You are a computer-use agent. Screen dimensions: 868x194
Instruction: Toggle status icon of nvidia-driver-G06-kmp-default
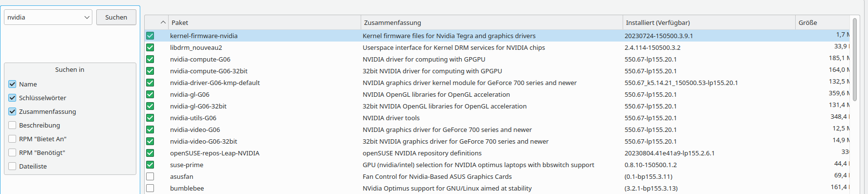pyautogui.click(x=150, y=83)
